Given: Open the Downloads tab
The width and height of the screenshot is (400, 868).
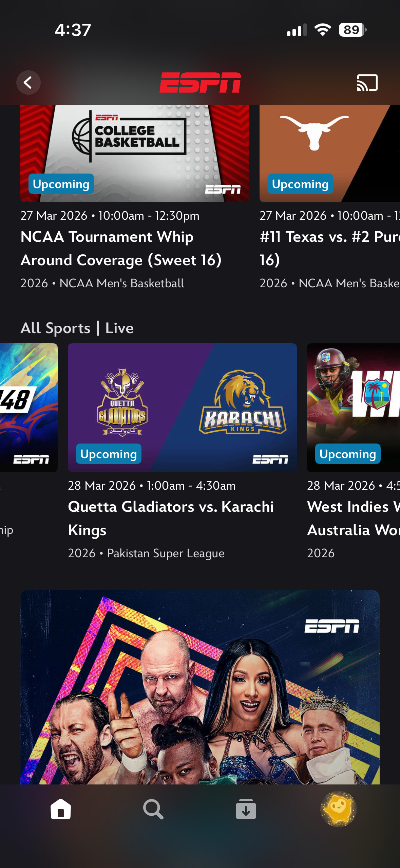Looking at the screenshot, I should [246, 809].
